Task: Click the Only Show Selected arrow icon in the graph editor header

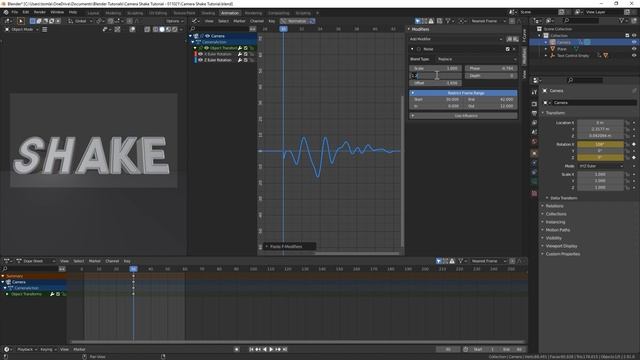Action: pyautogui.click(x=418, y=21)
